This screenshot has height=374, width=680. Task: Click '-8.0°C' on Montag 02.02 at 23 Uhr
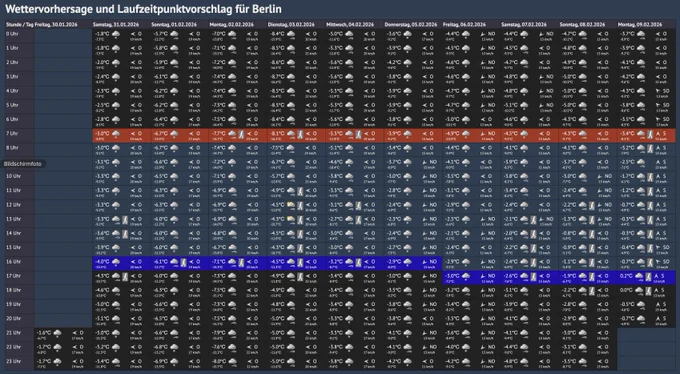(219, 361)
